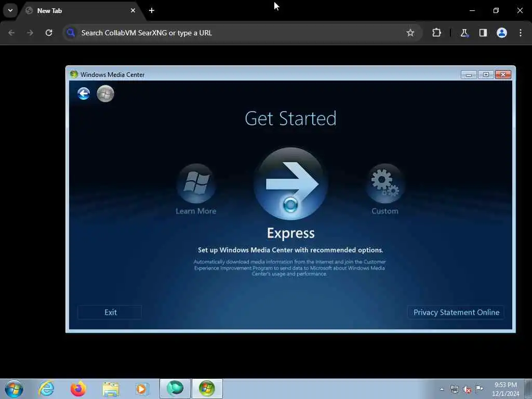Minimize the Windows Media Center window
The height and width of the screenshot is (399, 532).
pos(469,75)
